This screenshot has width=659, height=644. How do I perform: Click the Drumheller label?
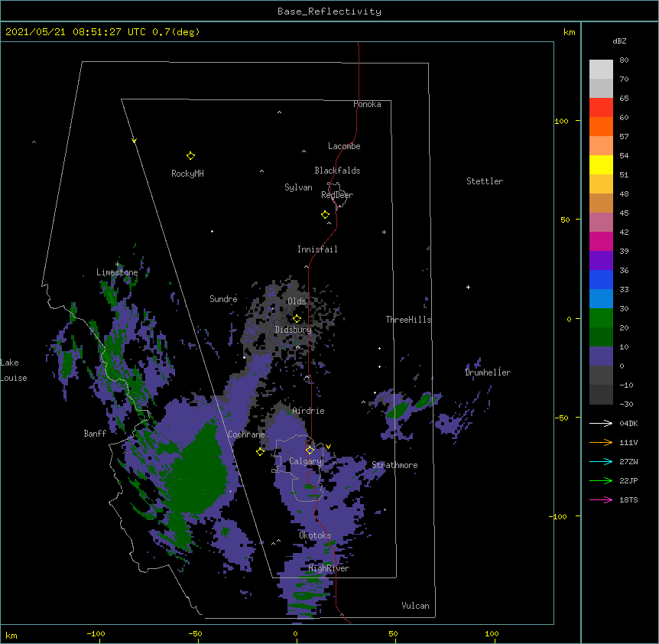point(488,372)
